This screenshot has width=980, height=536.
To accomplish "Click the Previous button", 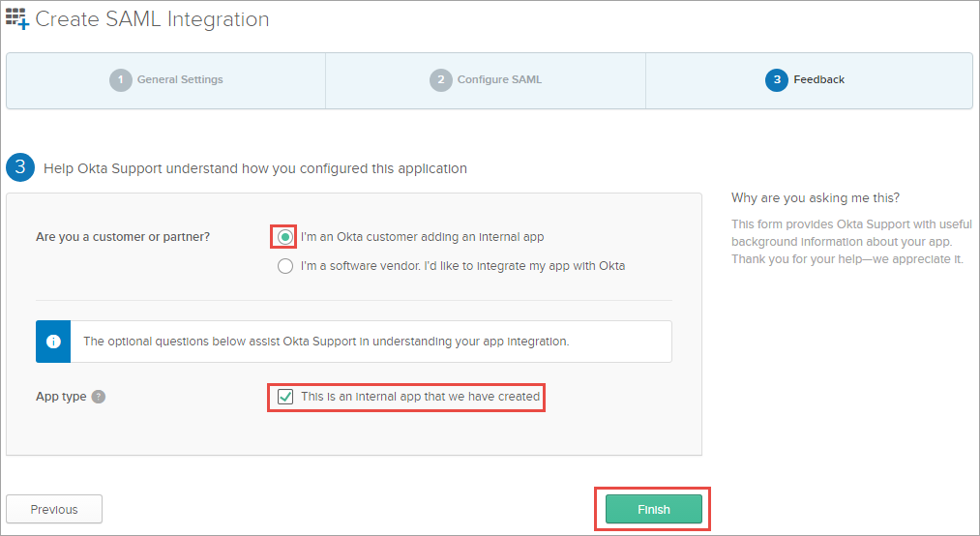I will (x=54, y=509).
